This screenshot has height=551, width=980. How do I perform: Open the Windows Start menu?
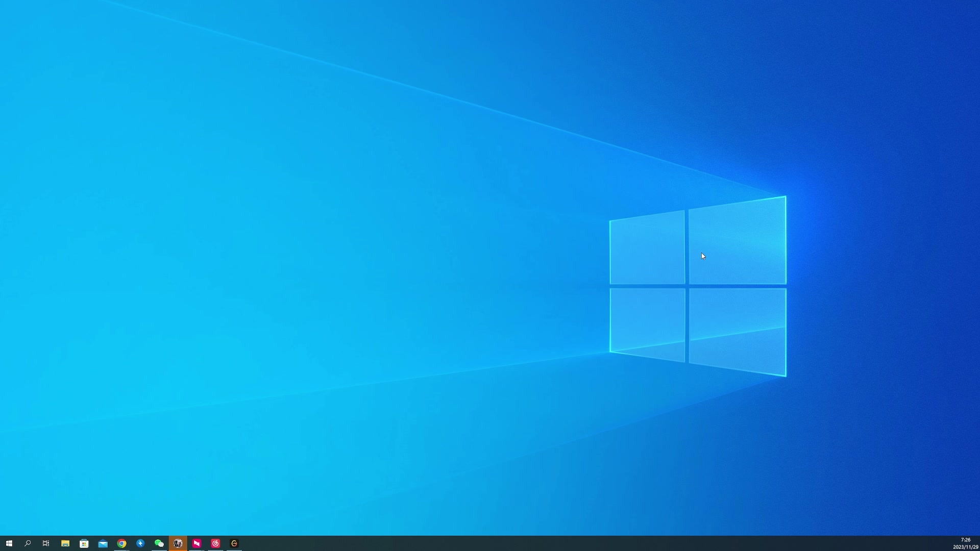tap(9, 543)
